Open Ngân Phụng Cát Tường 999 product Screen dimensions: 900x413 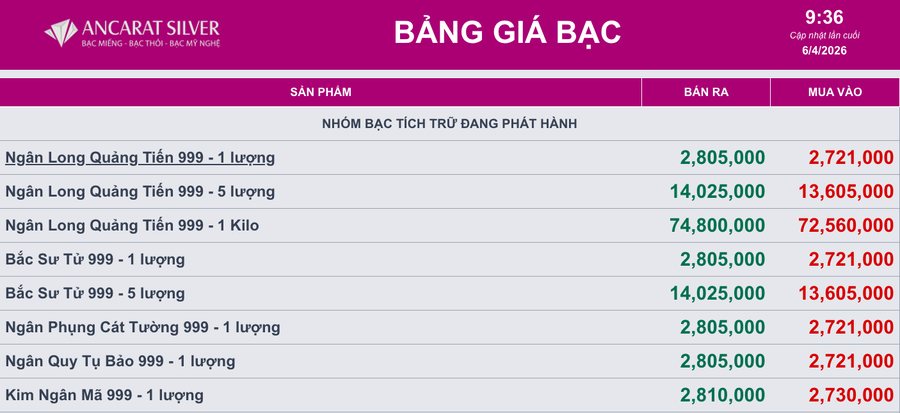point(143,327)
